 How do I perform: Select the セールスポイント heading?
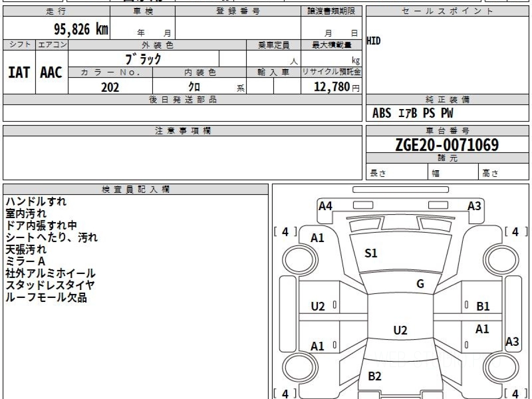tap(447, 12)
